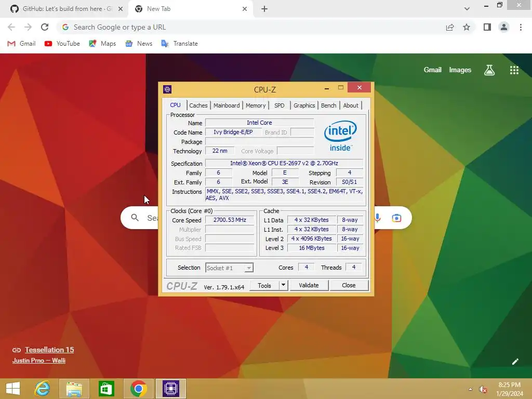
Task: Open the News bookmark
Action: 139,44
